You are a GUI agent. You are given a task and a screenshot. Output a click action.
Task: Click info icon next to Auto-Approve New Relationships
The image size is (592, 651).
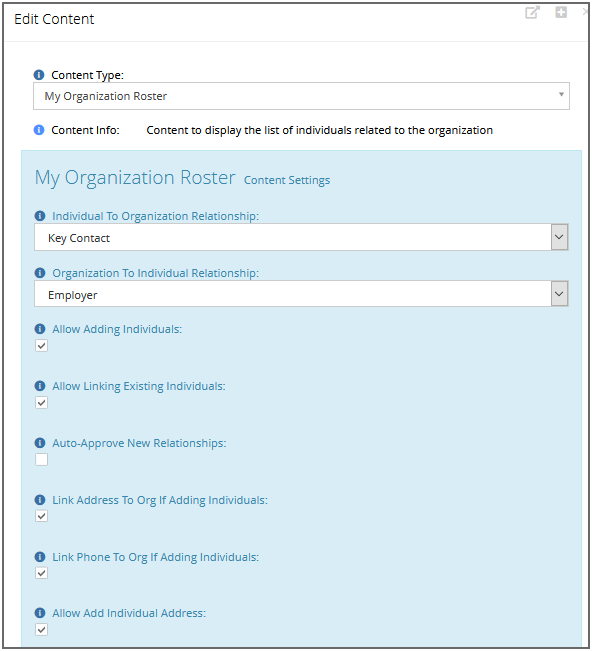(40, 443)
